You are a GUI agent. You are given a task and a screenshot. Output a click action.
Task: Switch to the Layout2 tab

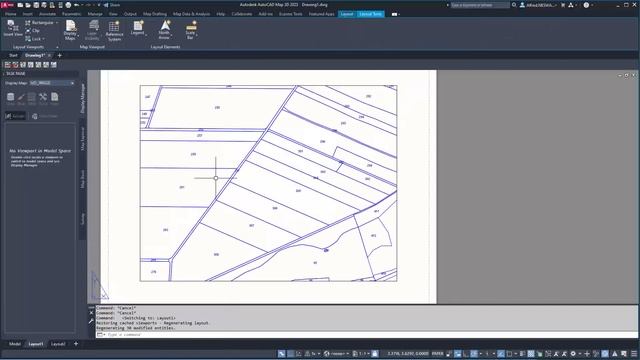58,344
